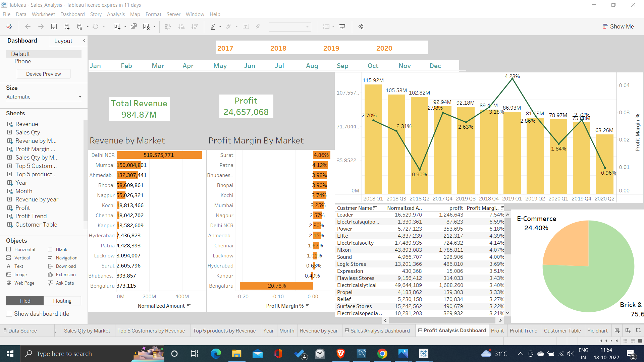The height and width of the screenshot is (362, 644).
Task: Pause auto updates
Action: (x=79, y=26)
